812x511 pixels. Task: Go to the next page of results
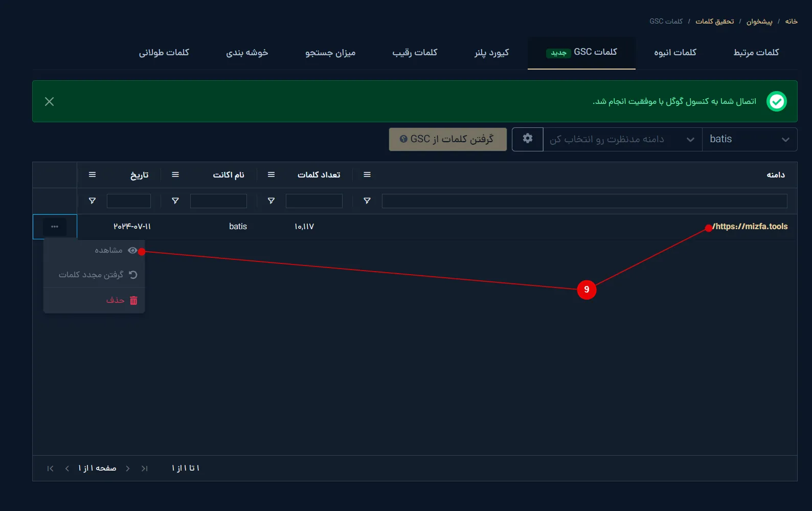[128, 469]
